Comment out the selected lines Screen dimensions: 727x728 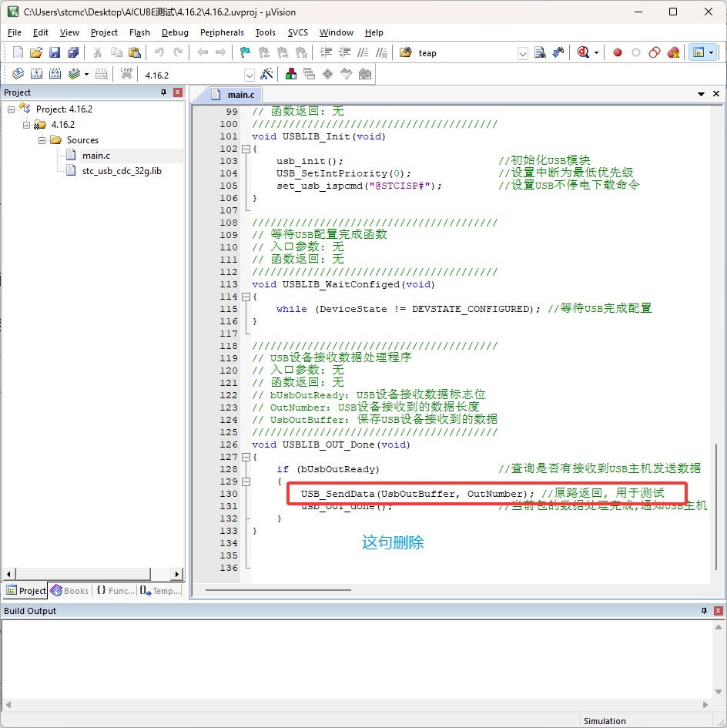tap(363, 52)
